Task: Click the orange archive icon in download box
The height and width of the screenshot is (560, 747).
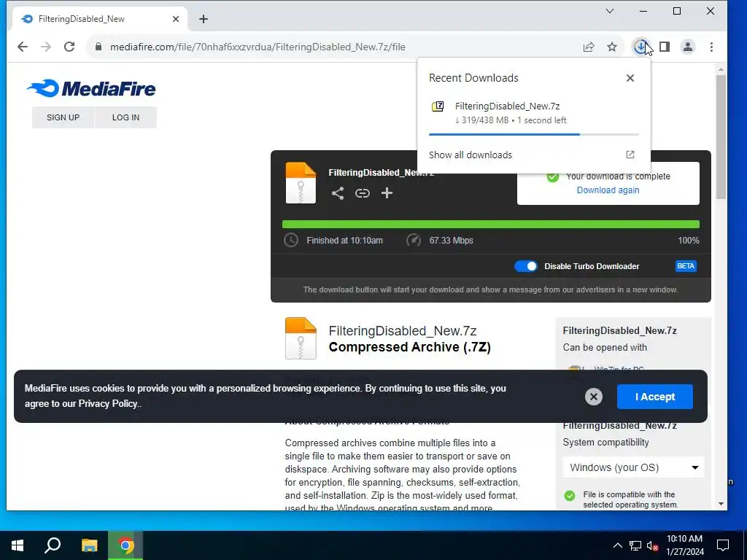Action: point(301,183)
